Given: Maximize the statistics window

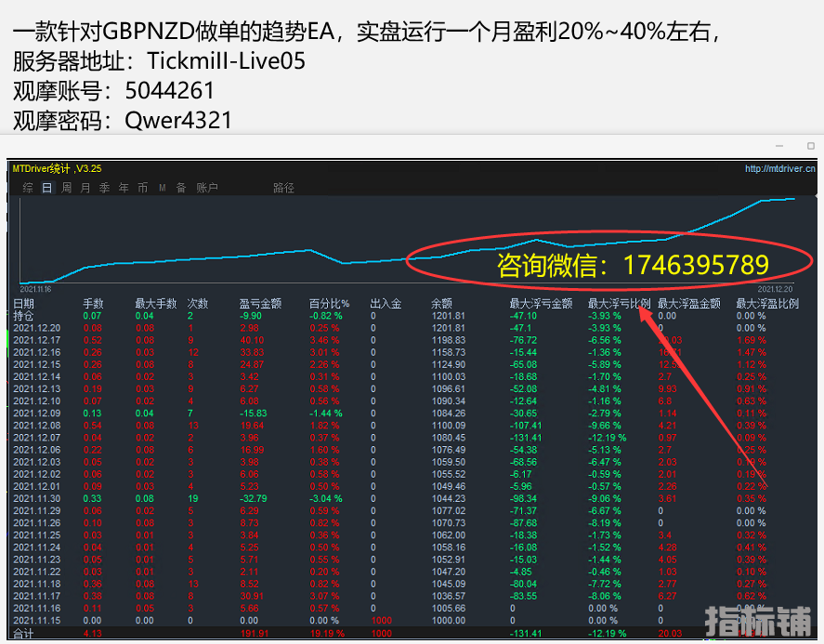Looking at the screenshot, I should pos(810,146).
